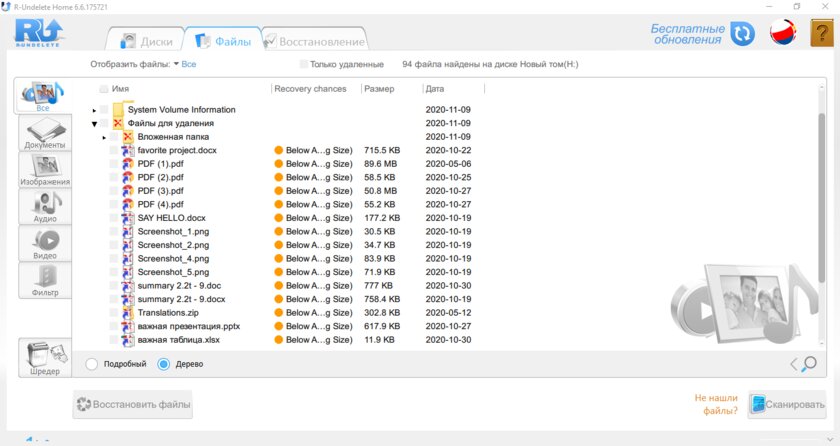This screenshot has width=840, height=446.
Task: Filter by Видео category
Action: point(45,244)
